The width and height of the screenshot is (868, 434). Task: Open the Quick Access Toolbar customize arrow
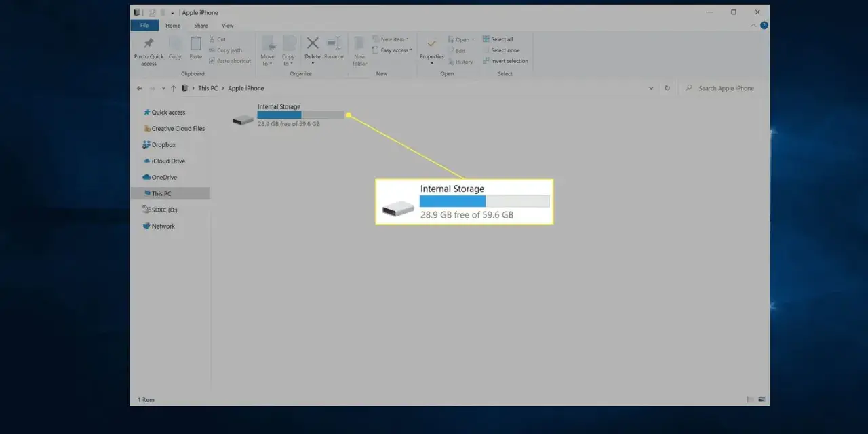coord(172,13)
